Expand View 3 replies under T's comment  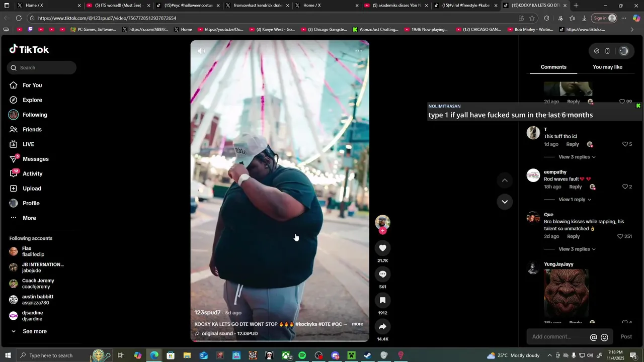coord(577,157)
